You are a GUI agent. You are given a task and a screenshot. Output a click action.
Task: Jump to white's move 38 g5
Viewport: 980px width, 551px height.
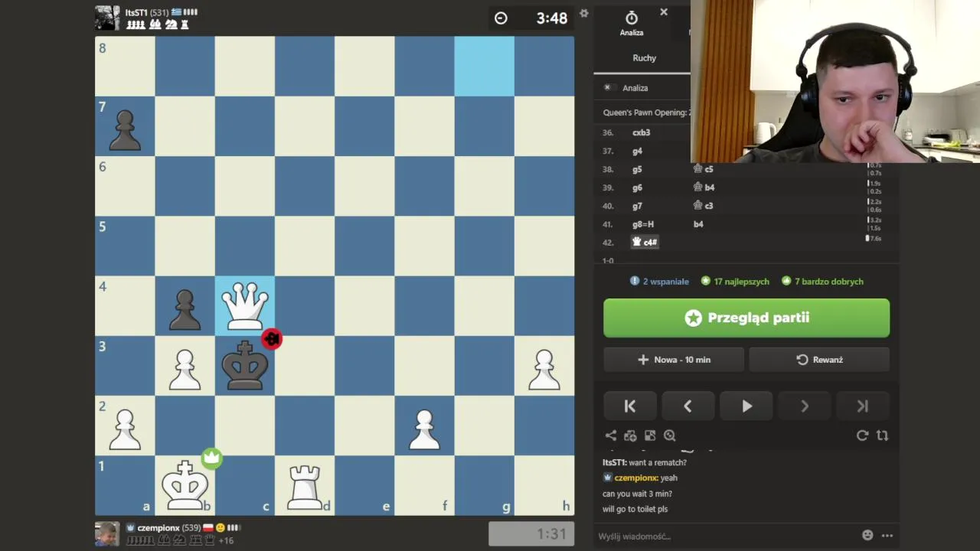637,170
